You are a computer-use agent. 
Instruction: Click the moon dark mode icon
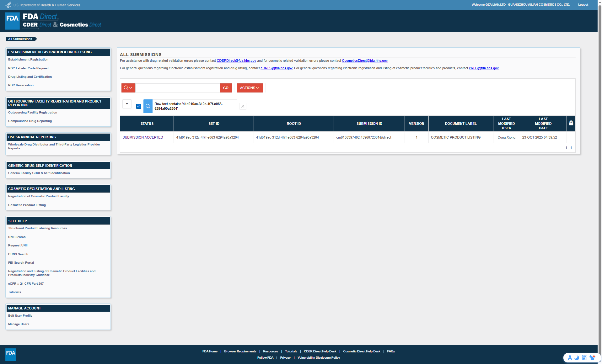point(577,358)
